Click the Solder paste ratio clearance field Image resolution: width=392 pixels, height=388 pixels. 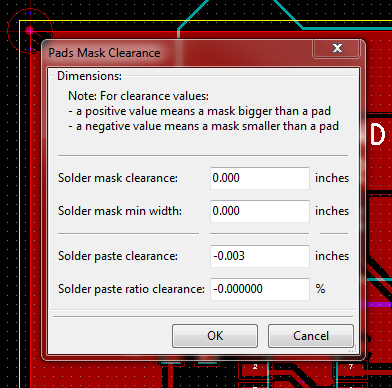click(260, 289)
